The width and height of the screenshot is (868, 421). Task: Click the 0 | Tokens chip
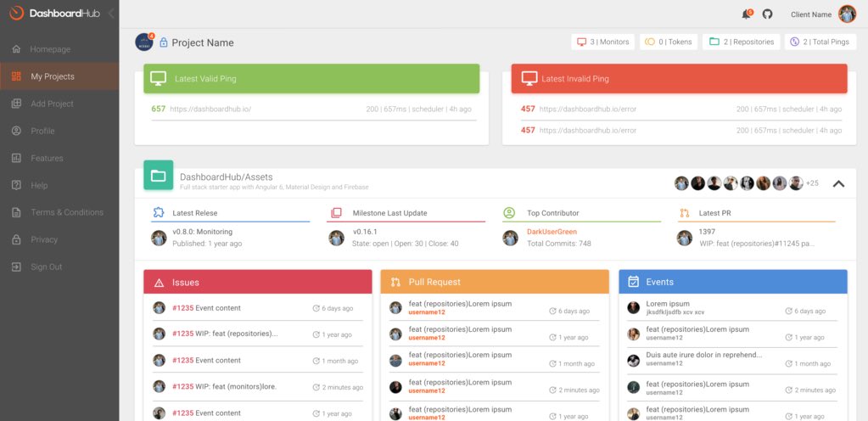668,42
